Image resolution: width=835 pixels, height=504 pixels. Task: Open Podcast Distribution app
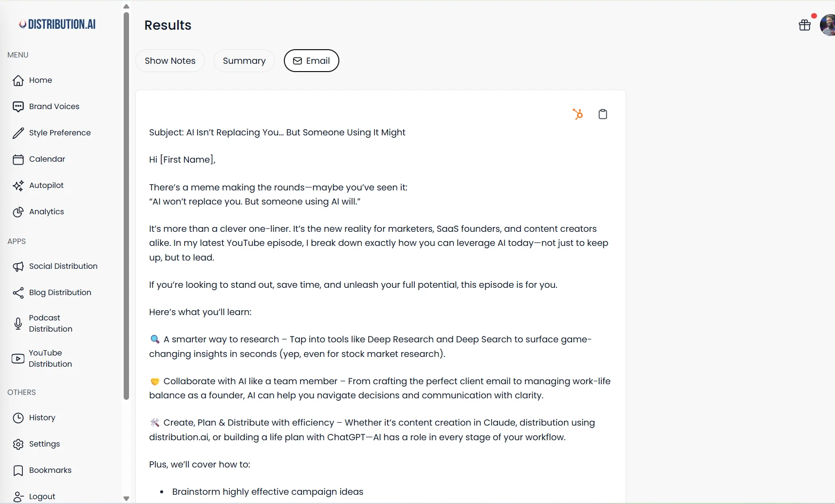click(50, 323)
